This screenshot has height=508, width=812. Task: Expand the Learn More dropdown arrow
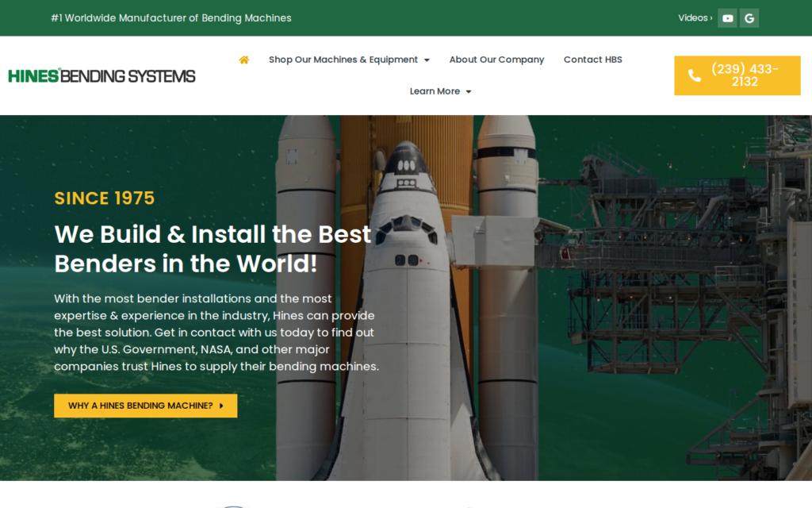tap(469, 92)
